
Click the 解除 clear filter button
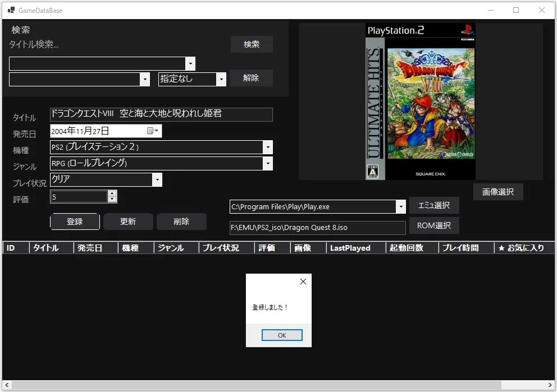251,78
